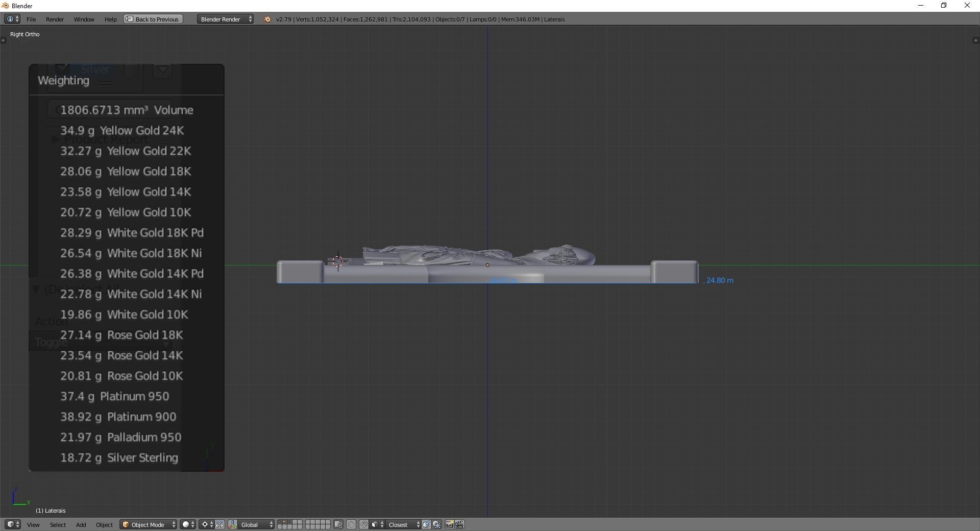Toggle align rotation with snapping target
This screenshot has width=980, height=531.
tap(426, 525)
